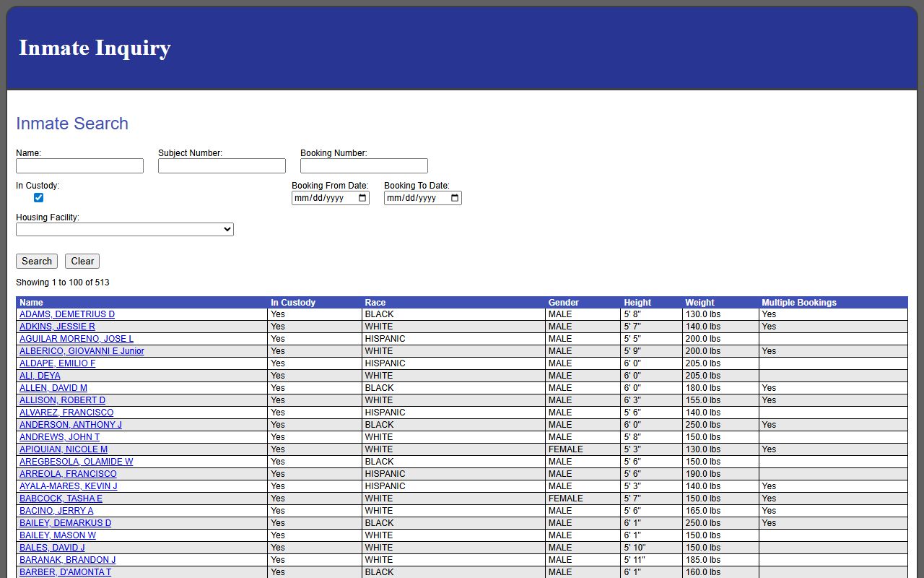View AYALA-MARES, KEVIN J details

[68, 486]
